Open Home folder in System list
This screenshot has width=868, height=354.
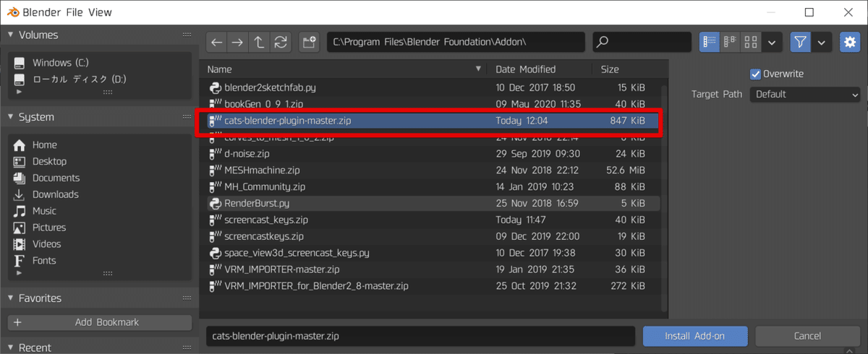click(x=99, y=145)
